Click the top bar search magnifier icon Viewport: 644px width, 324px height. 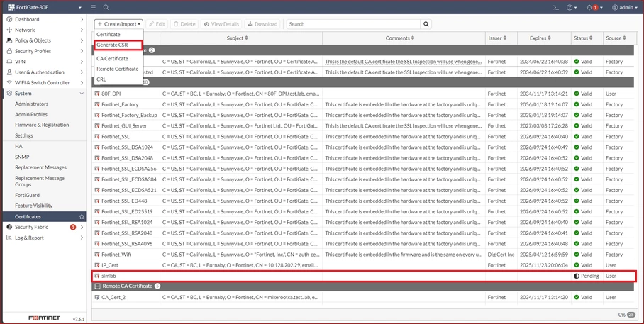click(x=106, y=7)
